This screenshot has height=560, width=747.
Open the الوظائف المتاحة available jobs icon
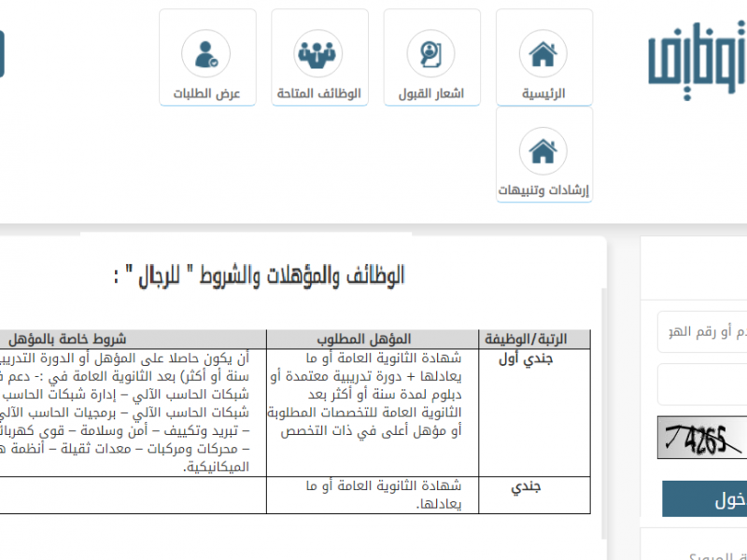(x=319, y=57)
